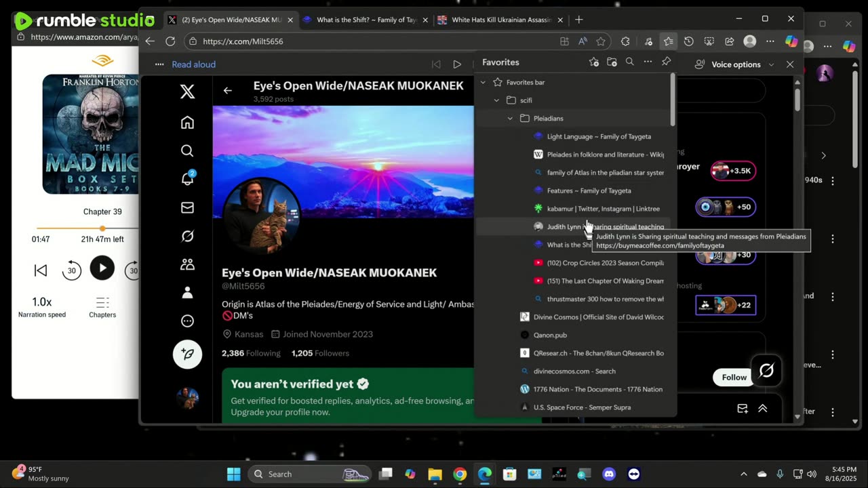Image resolution: width=868 pixels, height=488 pixels.
Task: Open X direct messages envelope icon
Action: [187, 207]
